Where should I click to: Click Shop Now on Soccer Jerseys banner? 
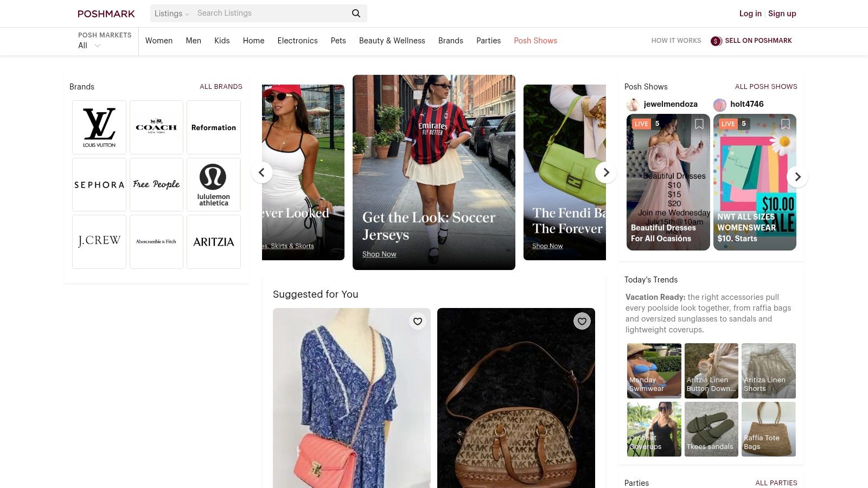pos(379,254)
